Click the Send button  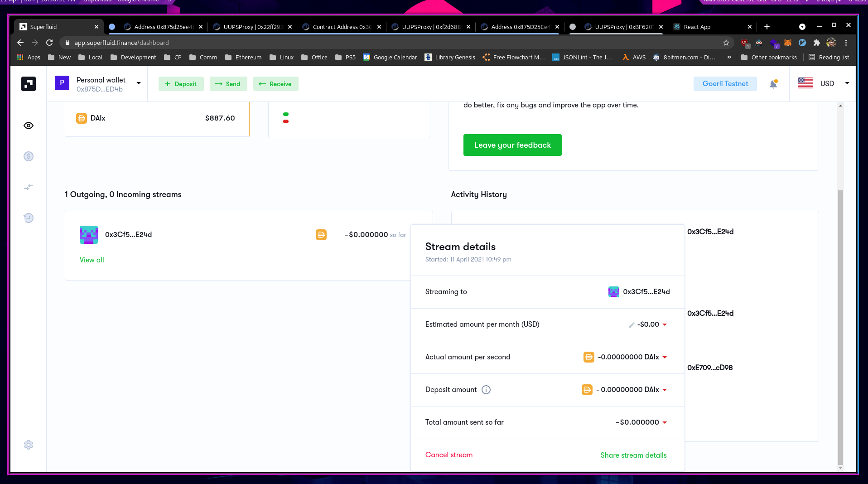228,84
